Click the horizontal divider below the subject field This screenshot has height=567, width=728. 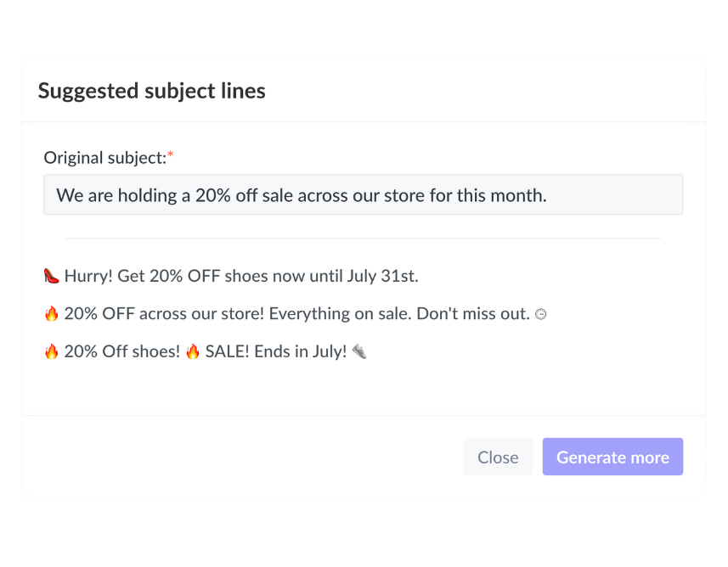click(x=363, y=239)
